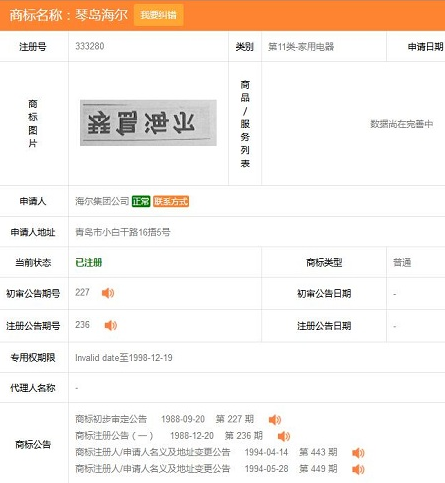Click speaker icon beside issue 227
This screenshot has height=483, width=445.
pyautogui.click(x=108, y=293)
